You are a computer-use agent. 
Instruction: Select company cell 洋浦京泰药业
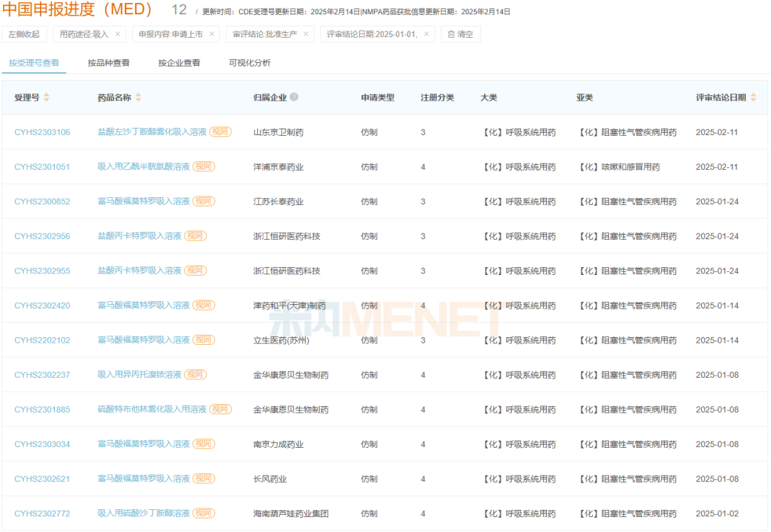pos(278,167)
